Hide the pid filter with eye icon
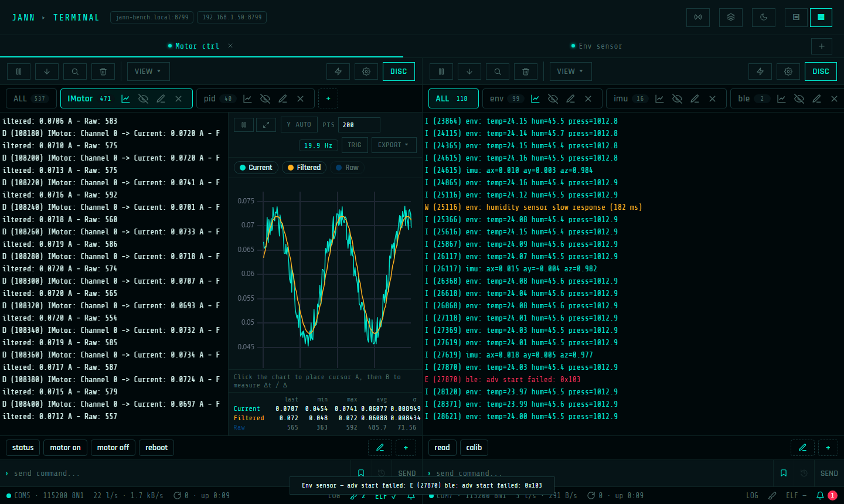 (265, 98)
